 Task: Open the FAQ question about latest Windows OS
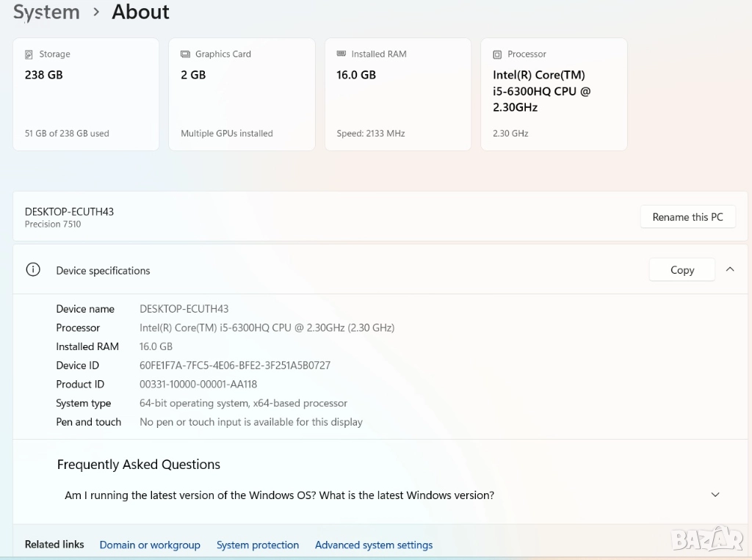(x=279, y=495)
